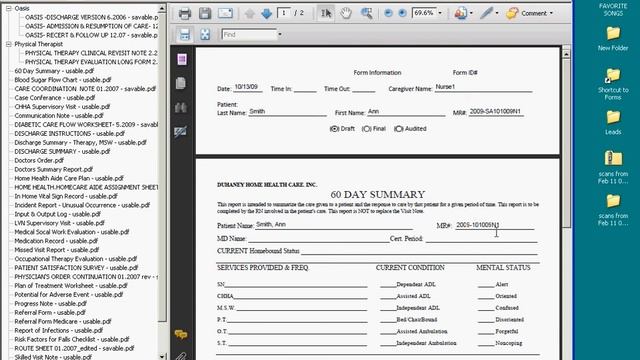This screenshot has width=640, height=360.
Task: Open the Signatures panel icon
Action: coord(180,131)
